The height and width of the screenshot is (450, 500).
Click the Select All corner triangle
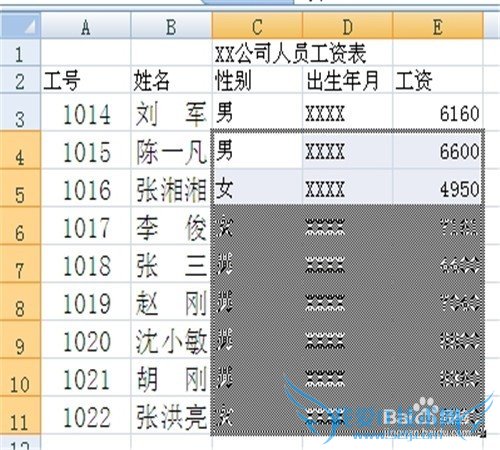(21, 26)
